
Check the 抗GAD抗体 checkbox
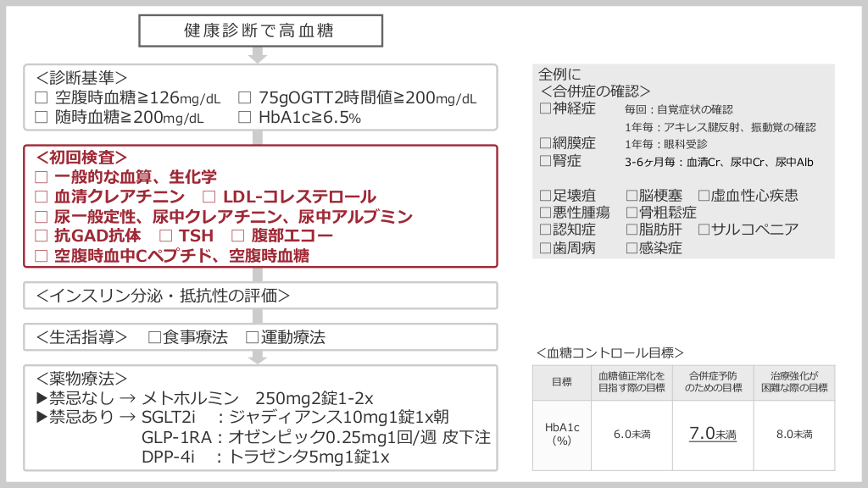(x=42, y=236)
